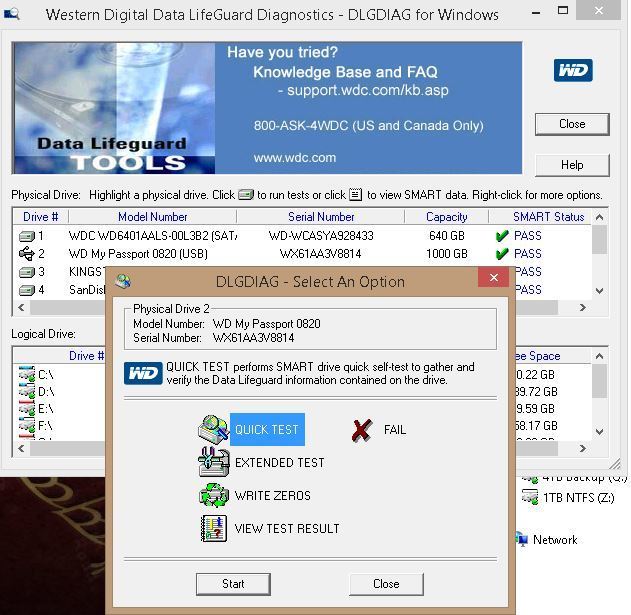Click the green PASS check for drive 2
This screenshot has height=615, width=631.
(x=502, y=254)
